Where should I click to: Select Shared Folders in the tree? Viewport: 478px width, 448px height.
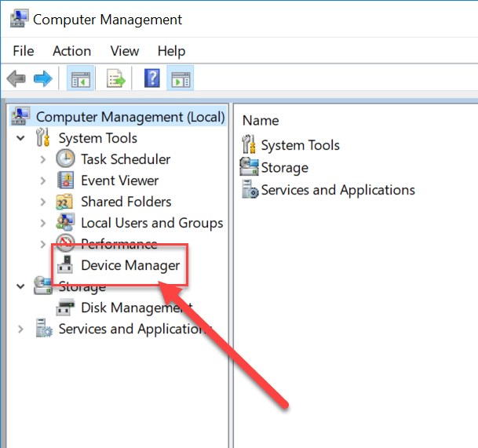pyautogui.click(x=126, y=202)
